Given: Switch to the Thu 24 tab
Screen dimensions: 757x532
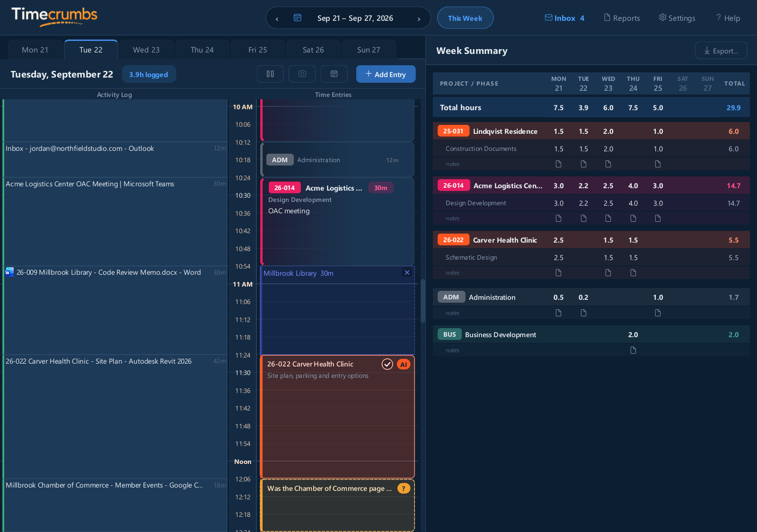Looking at the screenshot, I should coord(202,50).
